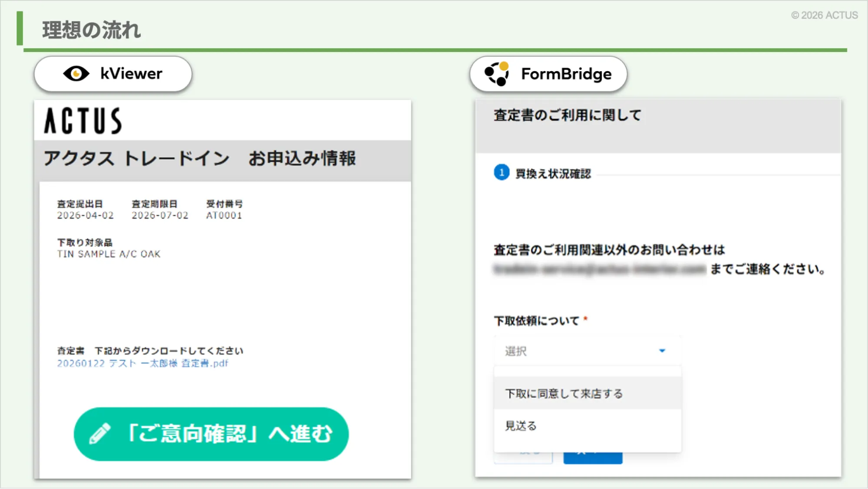This screenshot has height=489, width=868.
Task: Open the 査定書.pdf download link
Action: [142, 363]
